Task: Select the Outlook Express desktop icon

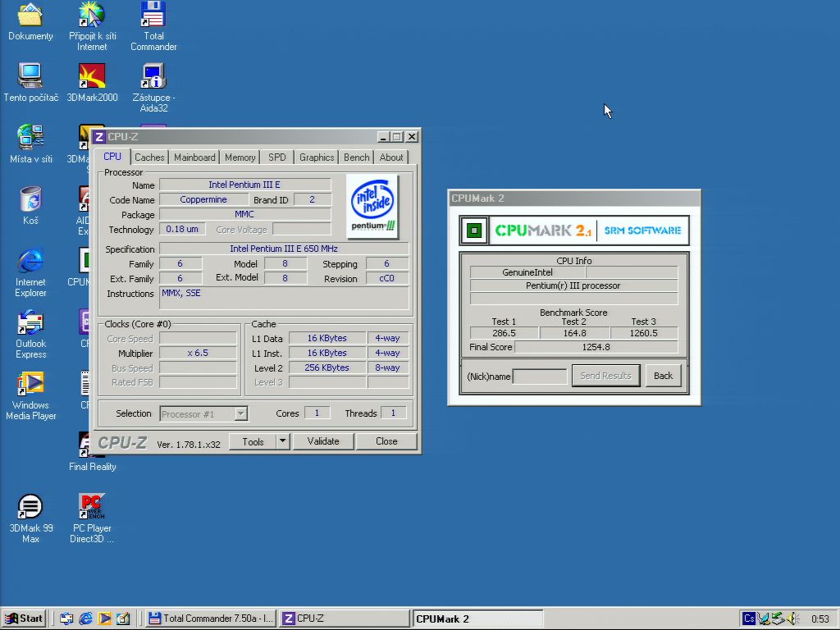Action: 30,334
